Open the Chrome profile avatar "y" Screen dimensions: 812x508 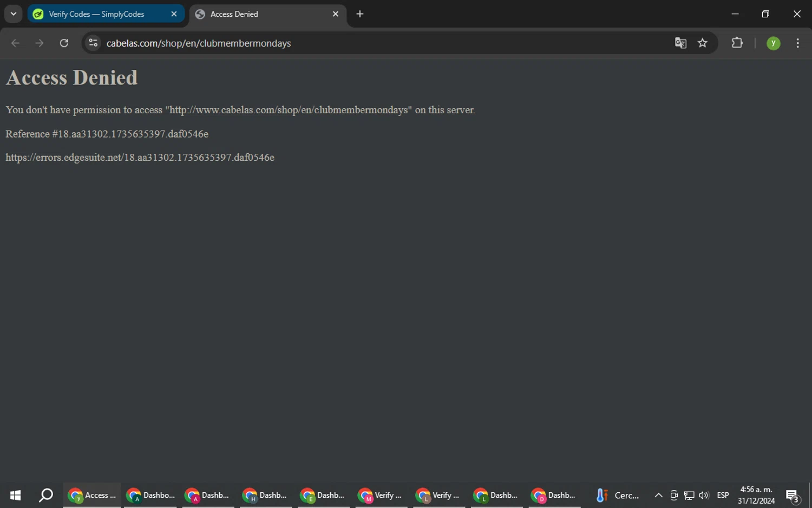pyautogui.click(x=774, y=43)
